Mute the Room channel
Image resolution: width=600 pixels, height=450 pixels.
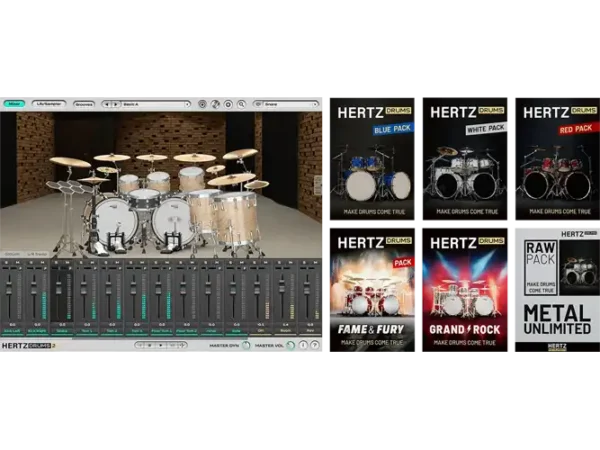coord(291,262)
